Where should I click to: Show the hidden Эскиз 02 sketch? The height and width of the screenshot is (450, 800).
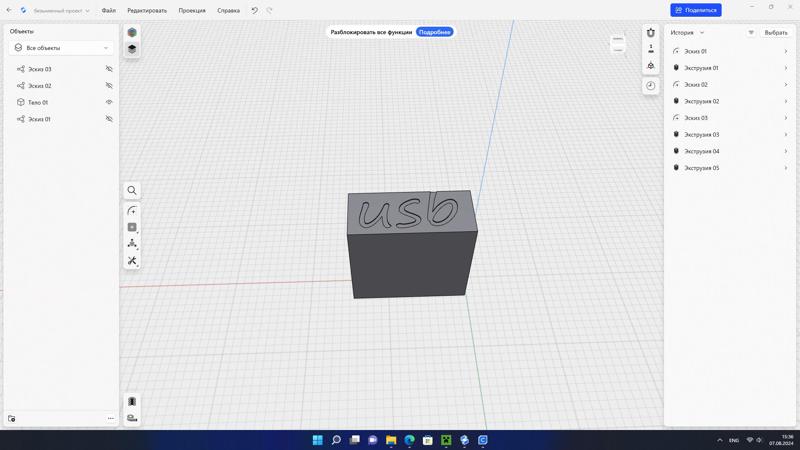coord(109,86)
